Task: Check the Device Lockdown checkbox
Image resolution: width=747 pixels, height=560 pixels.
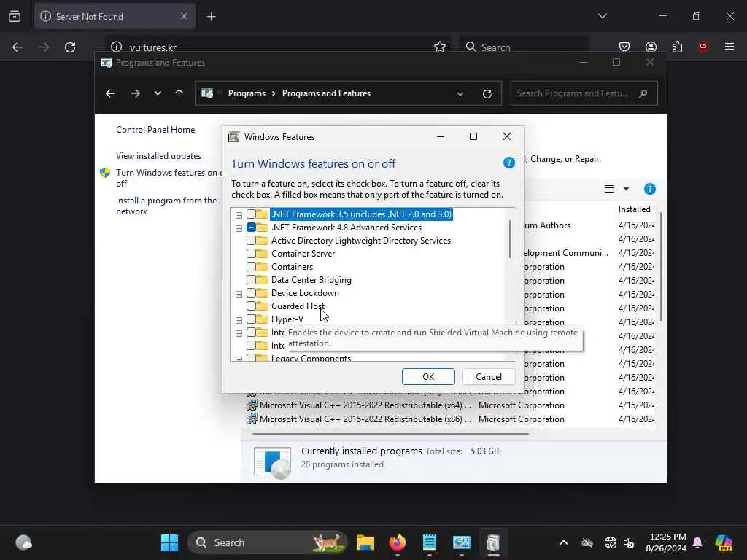Action: pos(251,293)
